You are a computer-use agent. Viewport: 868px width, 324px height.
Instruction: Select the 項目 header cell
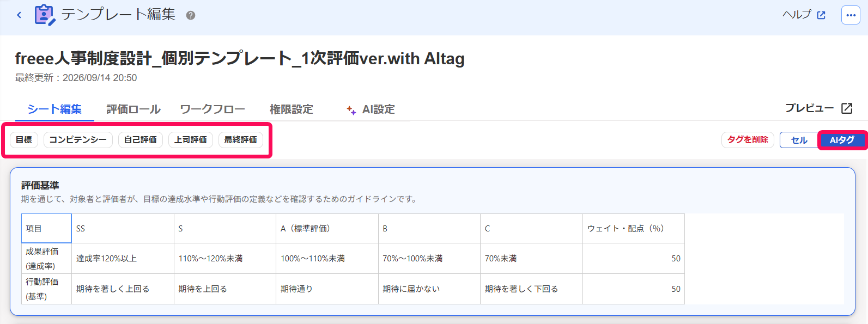46,228
